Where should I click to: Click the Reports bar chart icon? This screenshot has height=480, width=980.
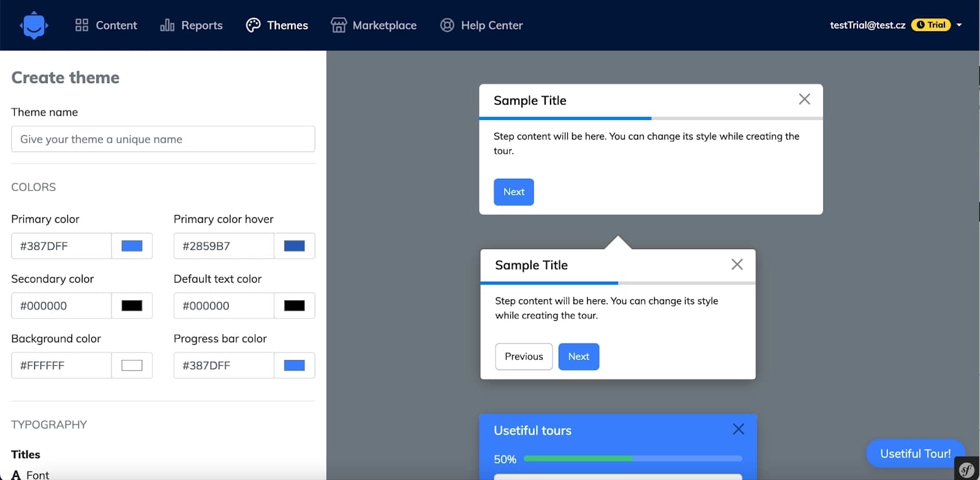pyautogui.click(x=167, y=25)
